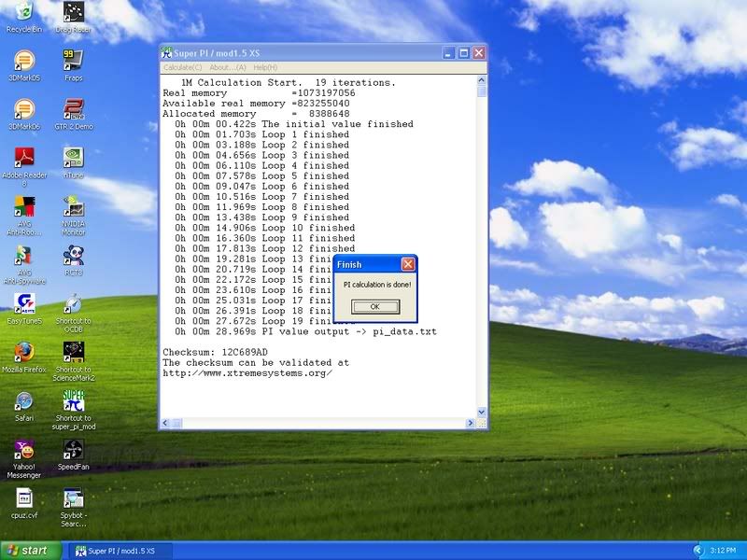
Task: Click the 'Available real memory' line
Action: (x=256, y=104)
